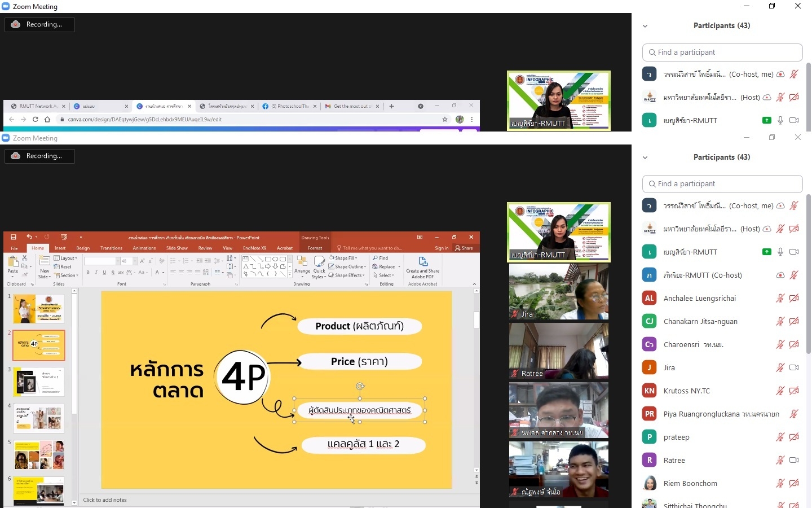The height and width of the screenshot is (508, 812).
Task: Toggle Piya Ruangrongluckana's muted microphone icon
Action: coord(794,414)
